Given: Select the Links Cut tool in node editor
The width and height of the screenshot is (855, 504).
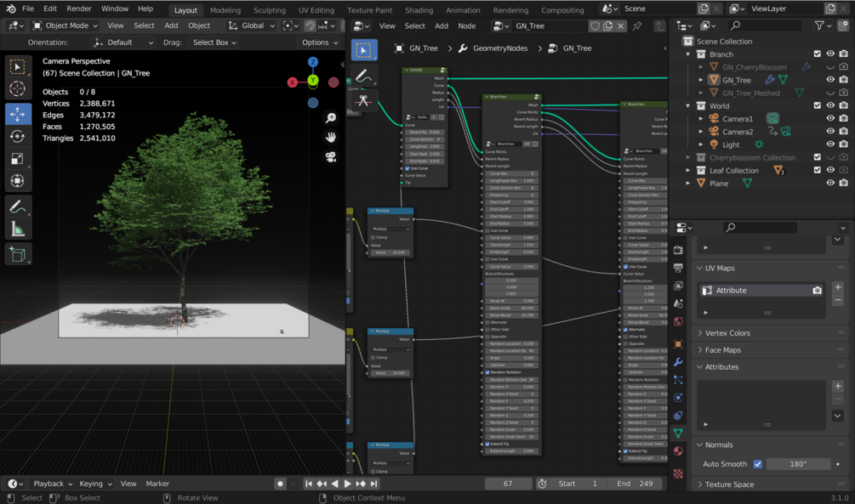Looking at the screenshot, I should click(364, 100).
